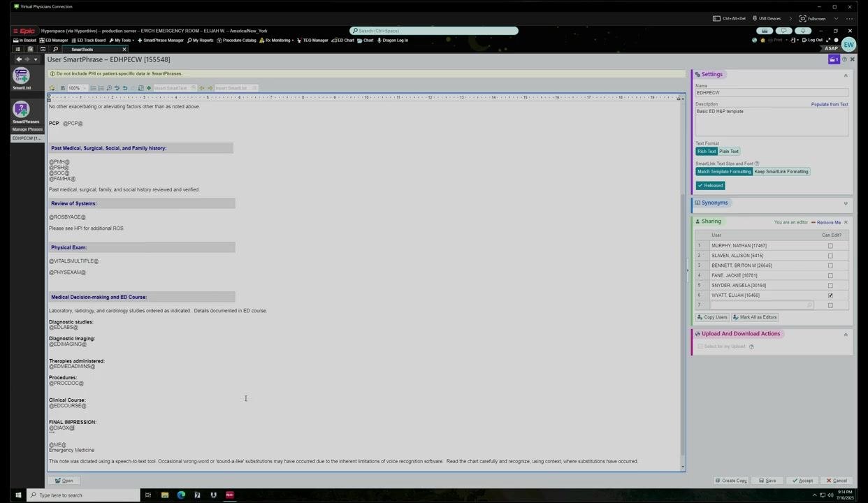
Task: Select Plain Text format
Action: pos(729,152)
